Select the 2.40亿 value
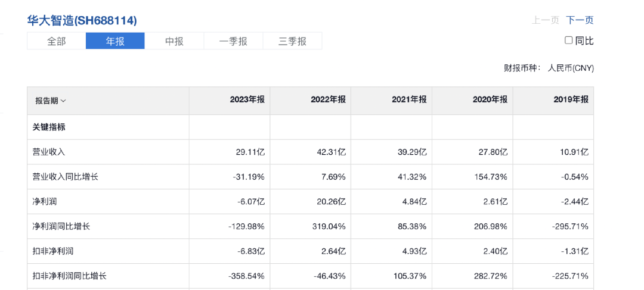The height and width of the screenshot is (290, 644). pyautogui.click(x=496, y=251)
